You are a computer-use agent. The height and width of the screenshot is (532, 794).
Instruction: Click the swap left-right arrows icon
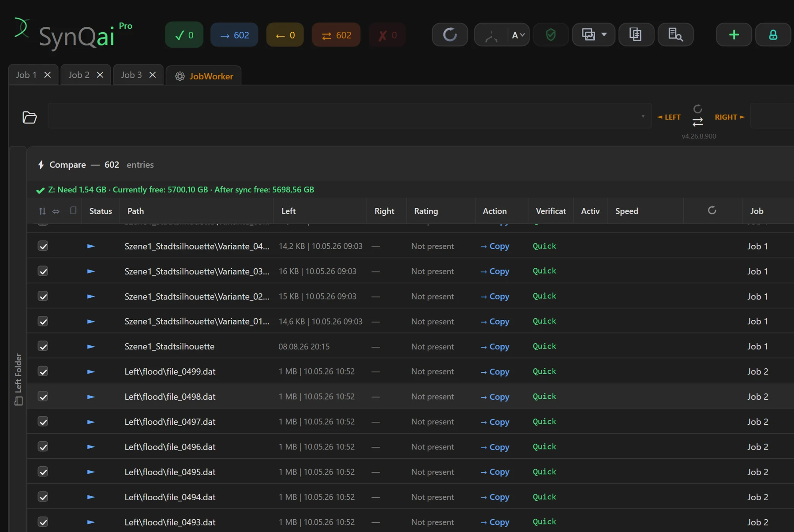[x=697, y=122]
